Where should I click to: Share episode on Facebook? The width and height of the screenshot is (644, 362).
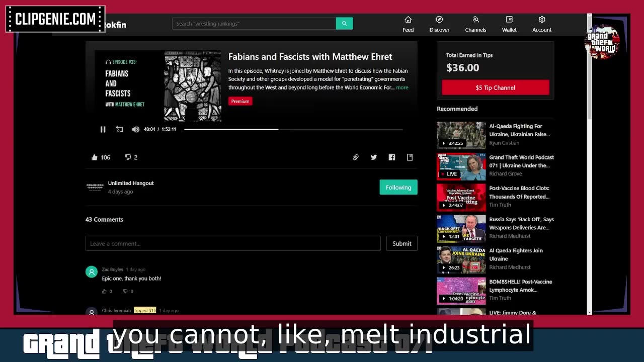[392, 157]
